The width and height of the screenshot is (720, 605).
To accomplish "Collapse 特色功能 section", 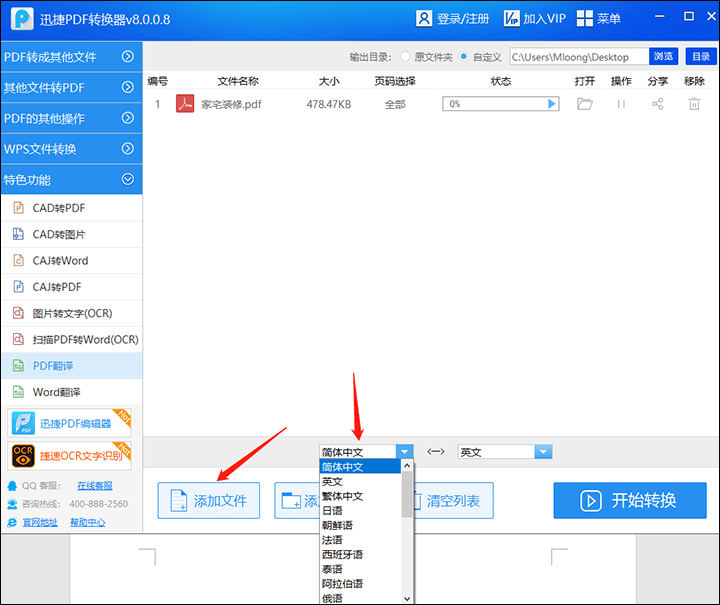I will pyautogui.click(x=72, y=179).
